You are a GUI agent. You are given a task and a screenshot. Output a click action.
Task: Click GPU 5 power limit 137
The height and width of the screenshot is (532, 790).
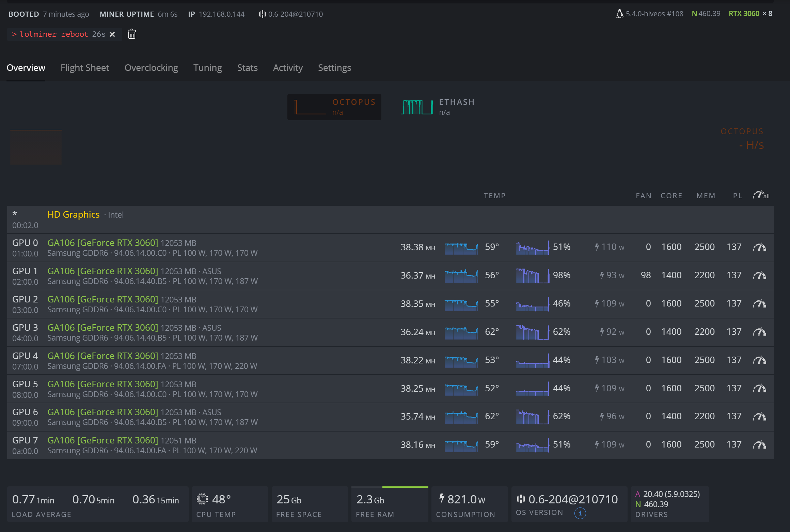pyautogui.click(x=734, y=388)
